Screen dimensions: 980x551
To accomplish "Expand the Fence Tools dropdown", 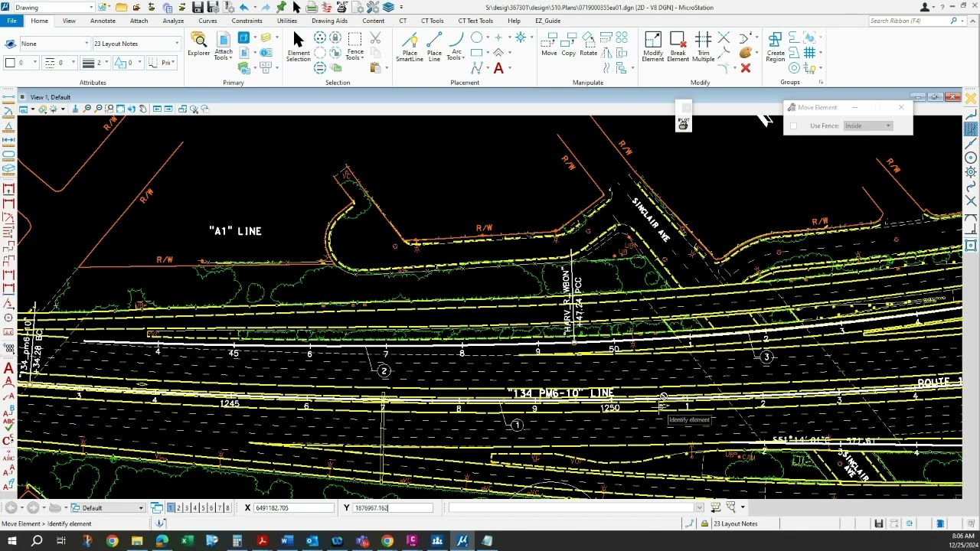I will (x=354, y=47).
